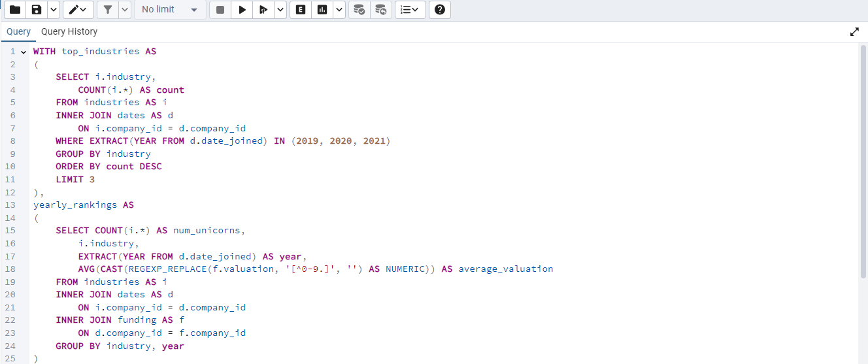The width and height of the screenshot is (868, 364).
Task: Switch to the Query tab
Action: pos(19,31)
